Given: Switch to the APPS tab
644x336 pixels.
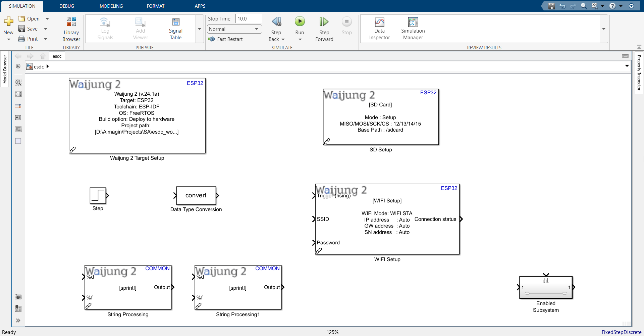Looking at the screenshot, I should click(200, 6).
